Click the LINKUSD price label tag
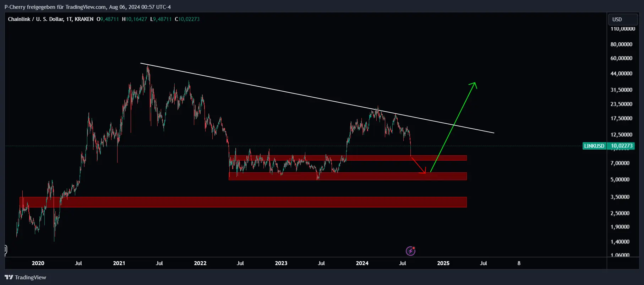The image size is (644, 285). [594, 146]
